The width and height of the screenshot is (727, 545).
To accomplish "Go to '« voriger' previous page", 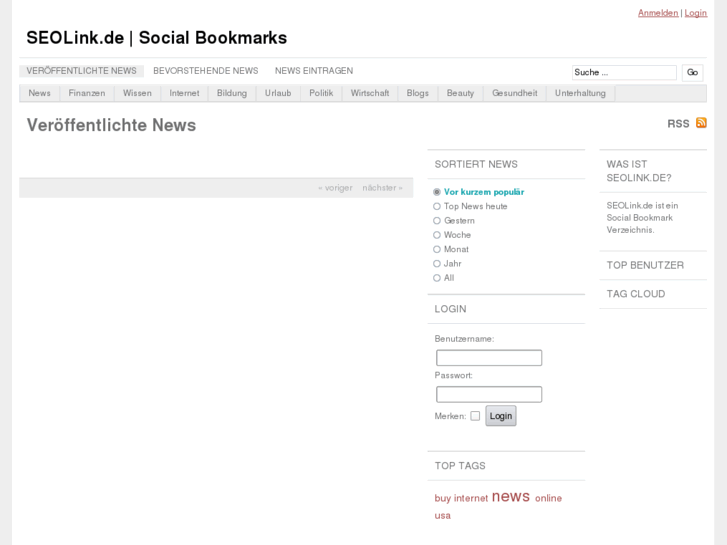I will 335,188.
